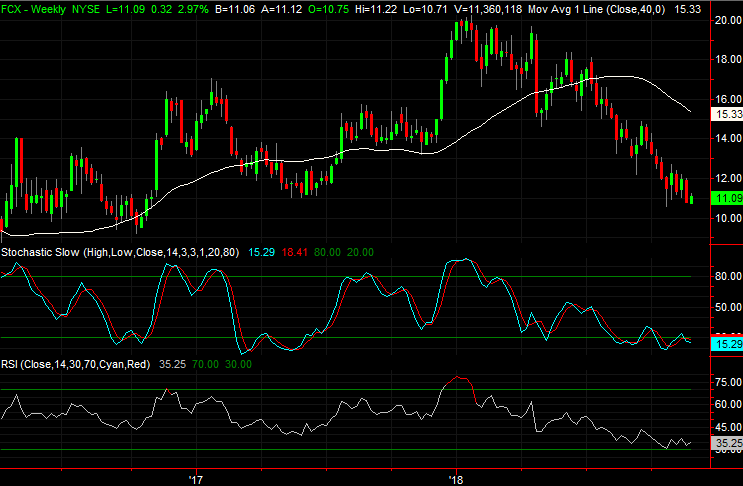Click the Hi=11.22 high value
The height and width of the screenshot is (486, 743).
pos(376,9)
